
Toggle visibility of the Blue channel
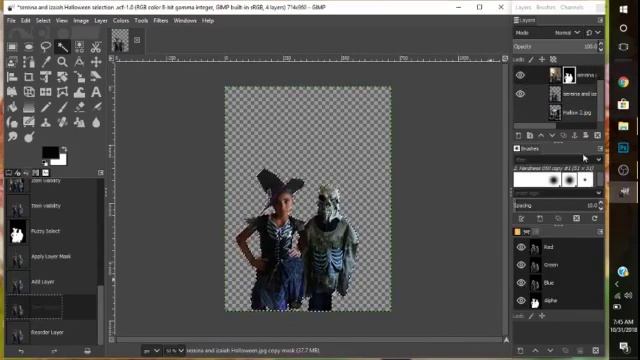pyautogui.click(x=521, y=283)
